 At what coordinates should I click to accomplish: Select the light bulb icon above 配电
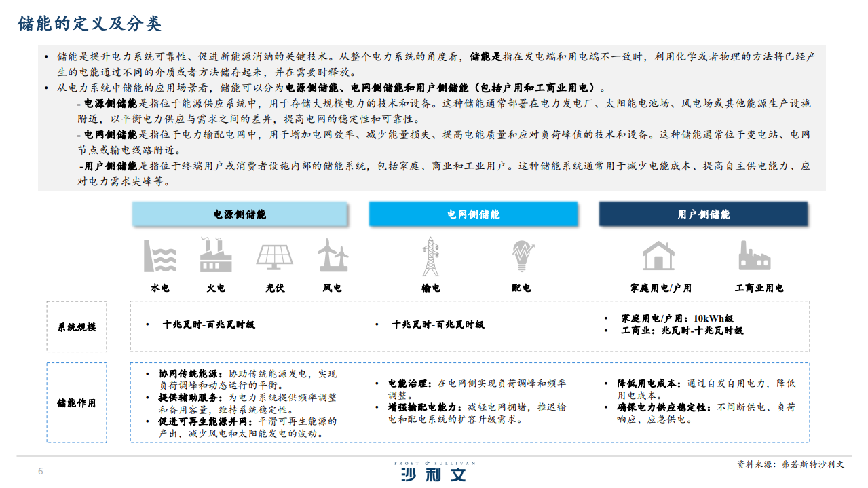[x=521, y=256]
